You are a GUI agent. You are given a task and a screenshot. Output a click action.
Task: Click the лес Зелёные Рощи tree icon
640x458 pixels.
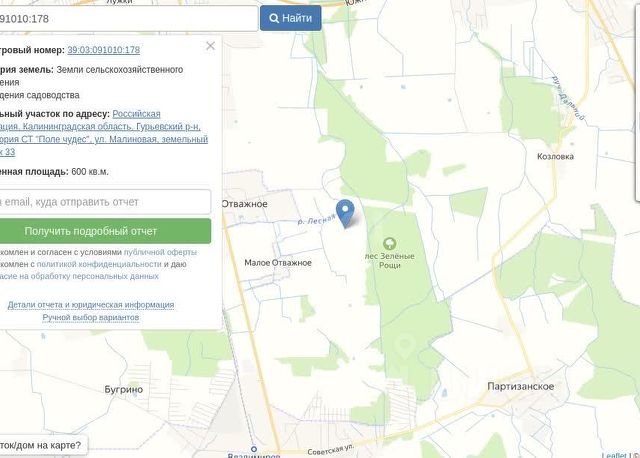[389, 244]
